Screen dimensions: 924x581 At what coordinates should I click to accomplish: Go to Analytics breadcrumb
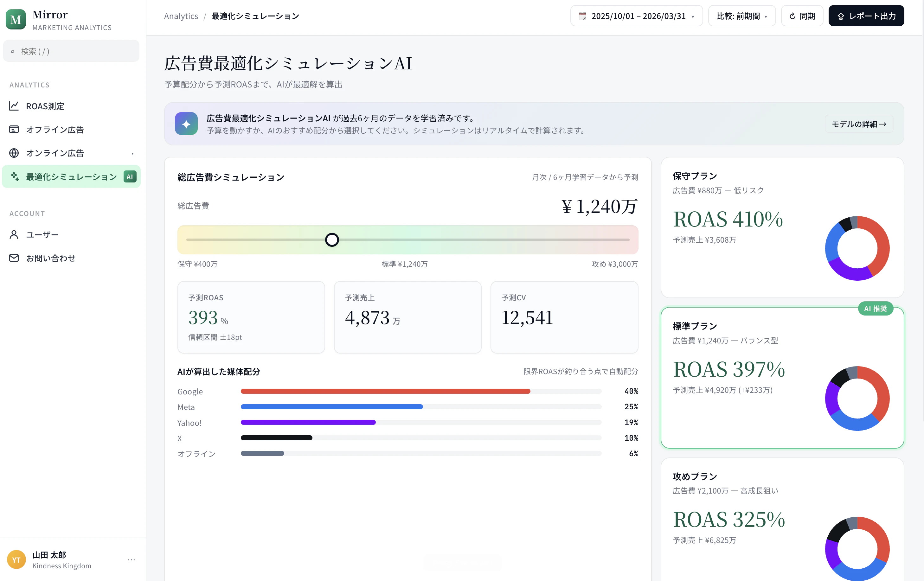pyautogui.click(x=181, y=16)
